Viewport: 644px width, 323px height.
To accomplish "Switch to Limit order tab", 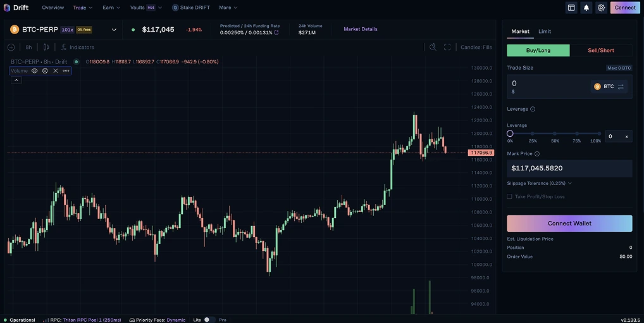I will pos(545,31).
